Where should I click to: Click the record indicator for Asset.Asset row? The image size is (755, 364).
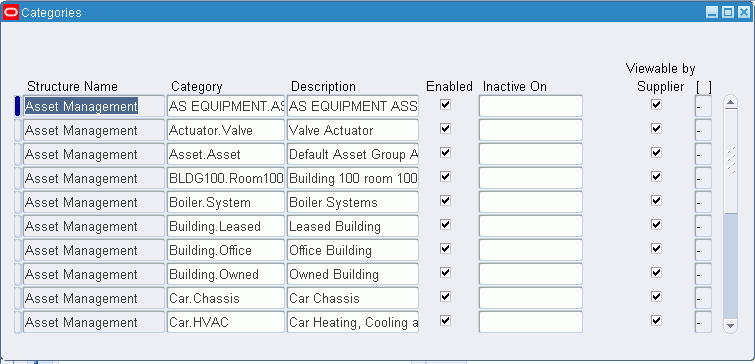tap(17, 154)
